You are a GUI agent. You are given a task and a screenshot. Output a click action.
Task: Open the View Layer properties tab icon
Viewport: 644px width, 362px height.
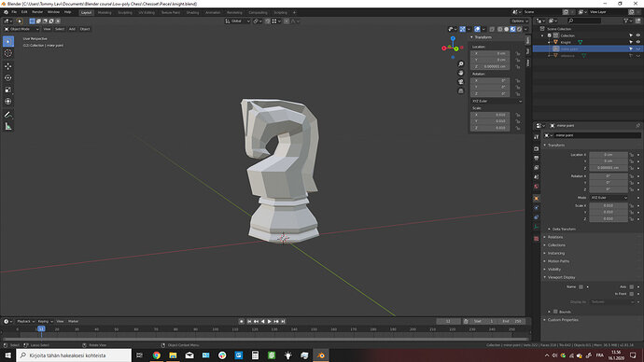(537, 167)
